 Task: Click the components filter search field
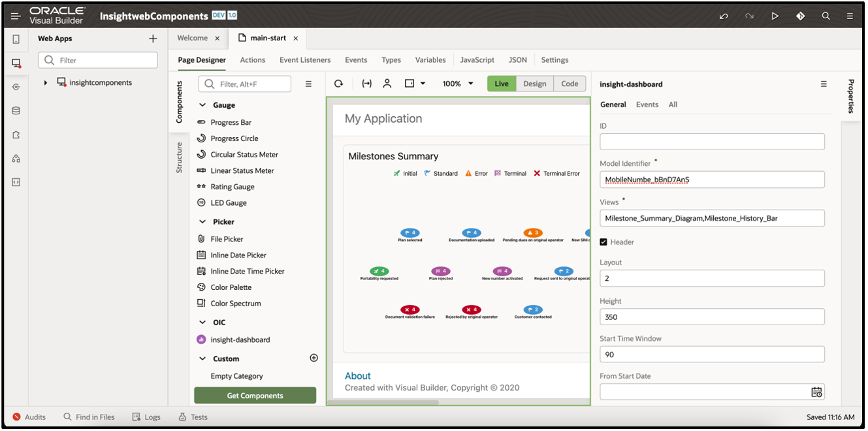click(x=245, y=84)
